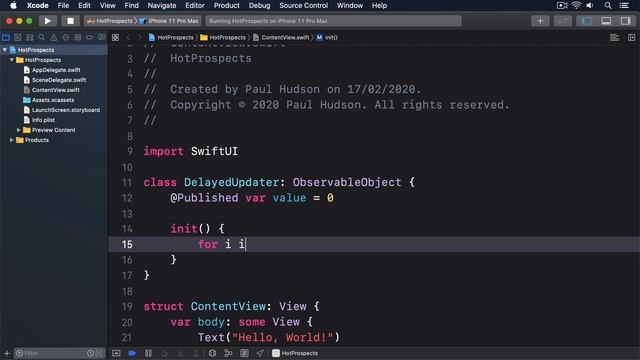The image size is (640, 360).
Task: Select AppDelegate.swift in navigator
Action: click(x=56, y=70)
